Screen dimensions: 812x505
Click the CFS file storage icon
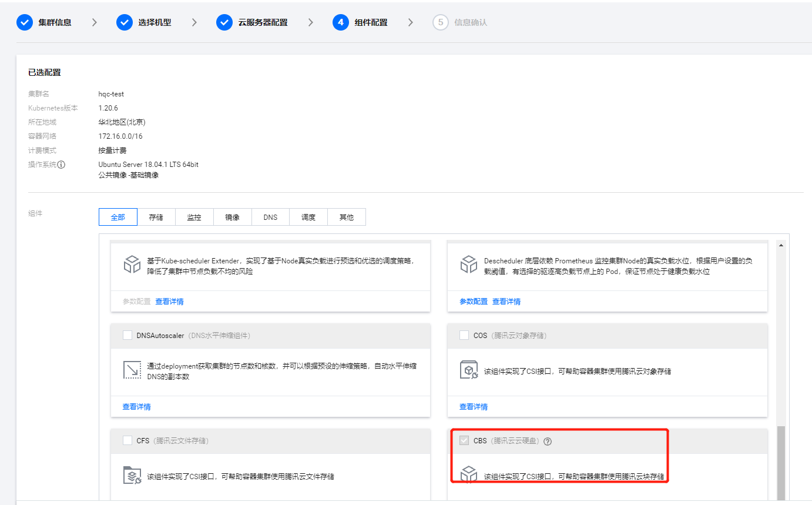(132, 475)
